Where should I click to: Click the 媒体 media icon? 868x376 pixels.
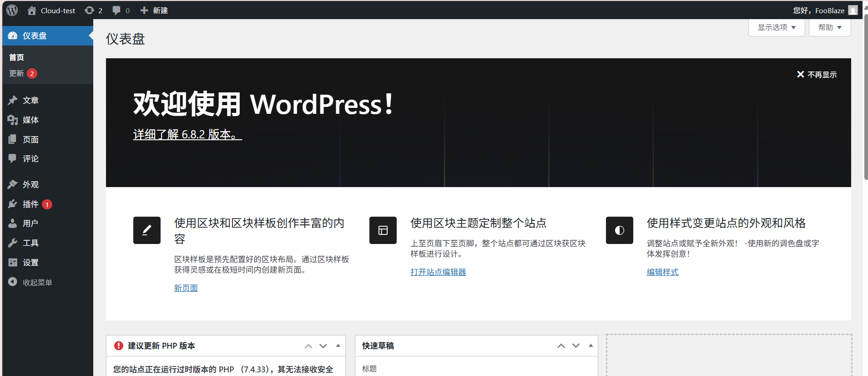coord(13,120)
